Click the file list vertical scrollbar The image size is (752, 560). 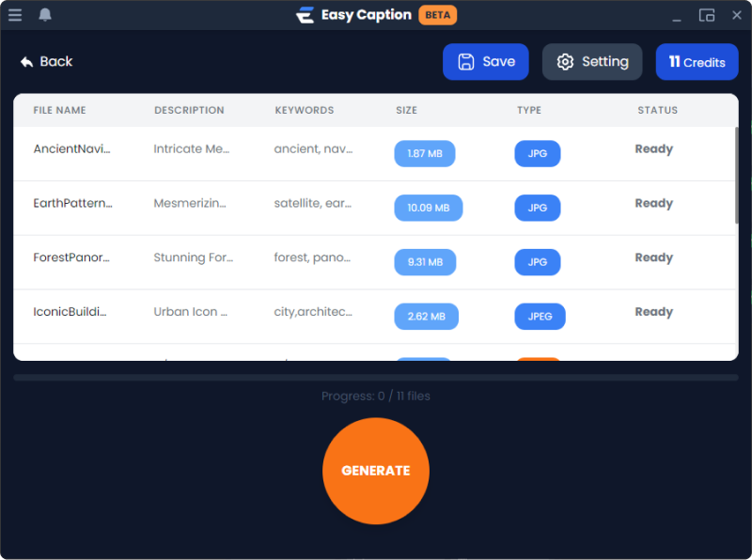pyautogui.click(x=736, y=175)
